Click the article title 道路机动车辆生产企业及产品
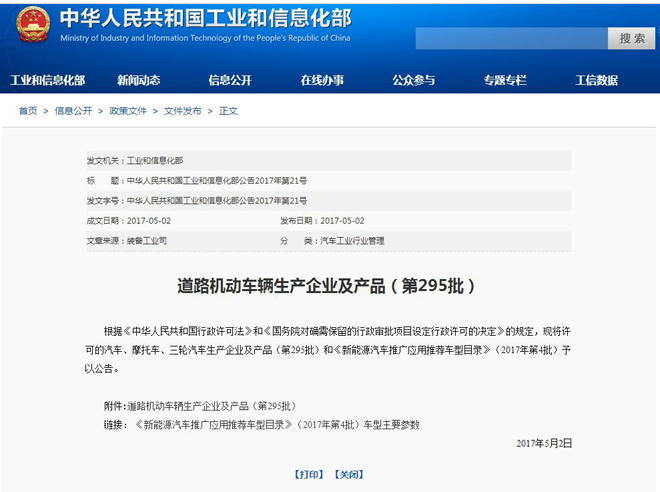The width and height of the screenshot is (660, 492). (x=329, y=286)
